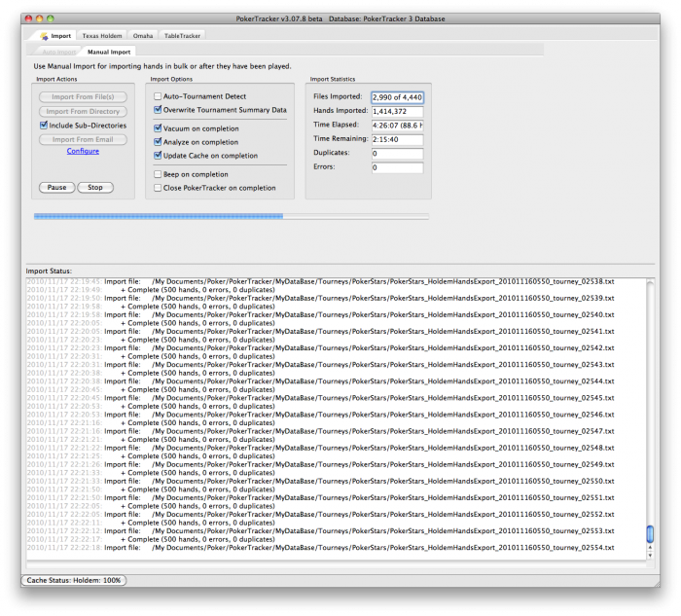
Task: Select the Manual Import sub-tab
Action: [x=109, y=53]
